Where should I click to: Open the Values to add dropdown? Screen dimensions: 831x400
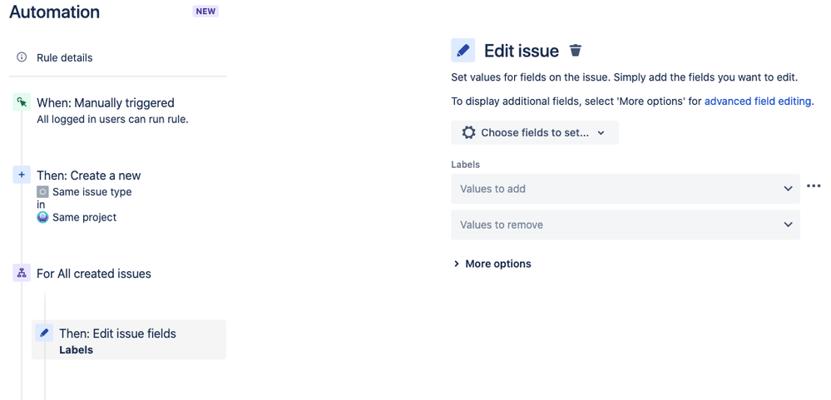pos(625,189)
